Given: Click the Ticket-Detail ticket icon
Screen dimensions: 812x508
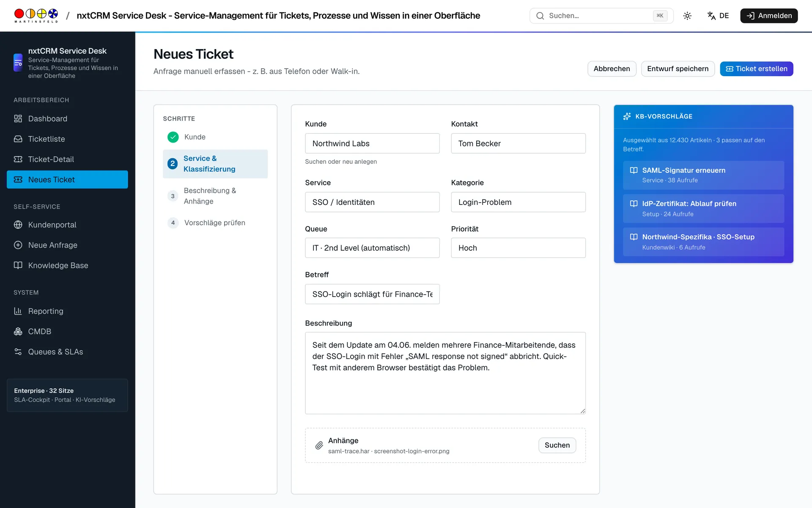Looking at the screenshot, I should point(18,159).
